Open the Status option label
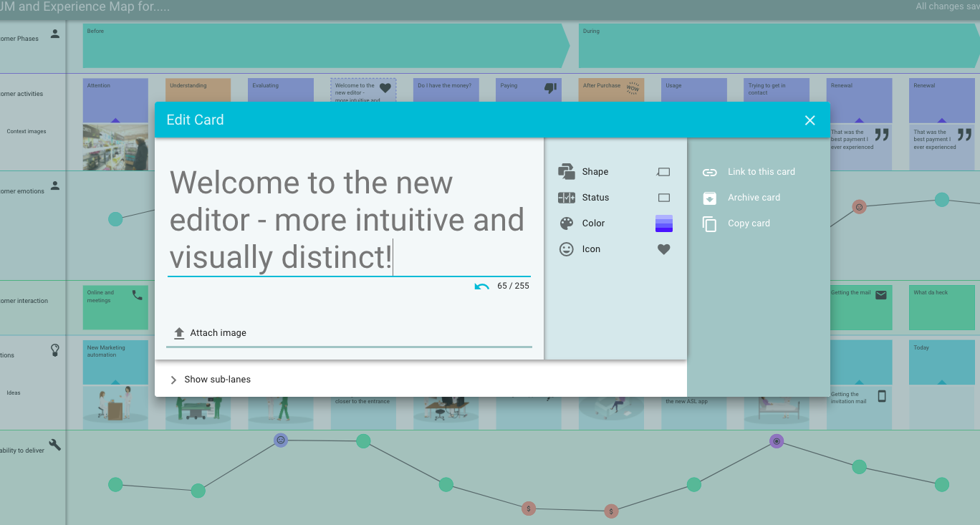Viewport: 980px width, 525px height. click(595, 198)
